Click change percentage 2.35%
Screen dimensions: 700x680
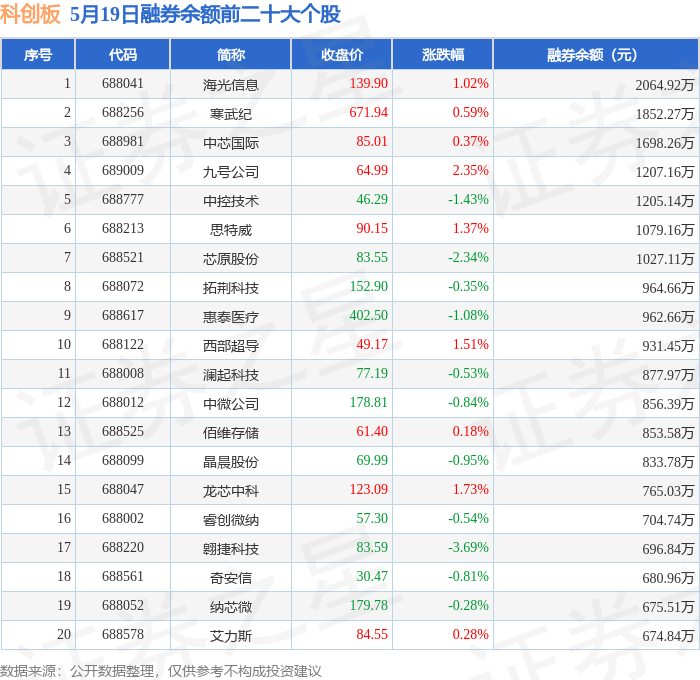pos(471,171)
